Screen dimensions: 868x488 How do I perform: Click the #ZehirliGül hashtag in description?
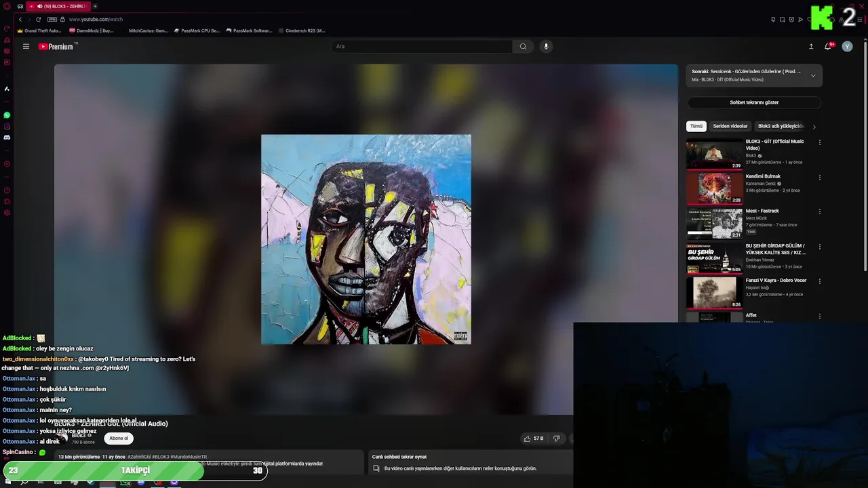140,457
